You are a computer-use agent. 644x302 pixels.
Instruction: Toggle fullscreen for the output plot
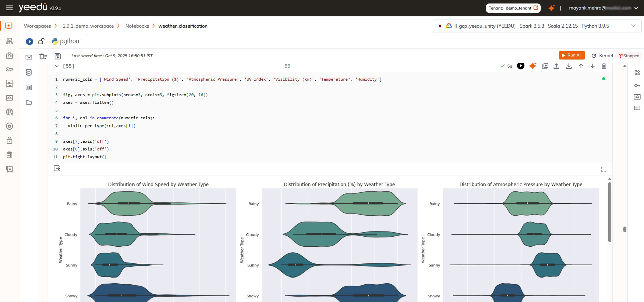tap(604, 169)
